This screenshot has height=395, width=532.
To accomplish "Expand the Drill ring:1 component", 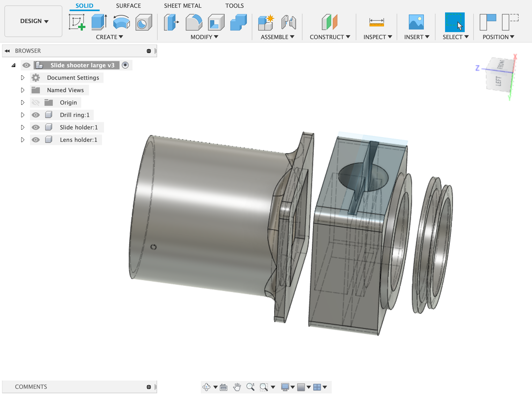I will [x=22, y=114].
